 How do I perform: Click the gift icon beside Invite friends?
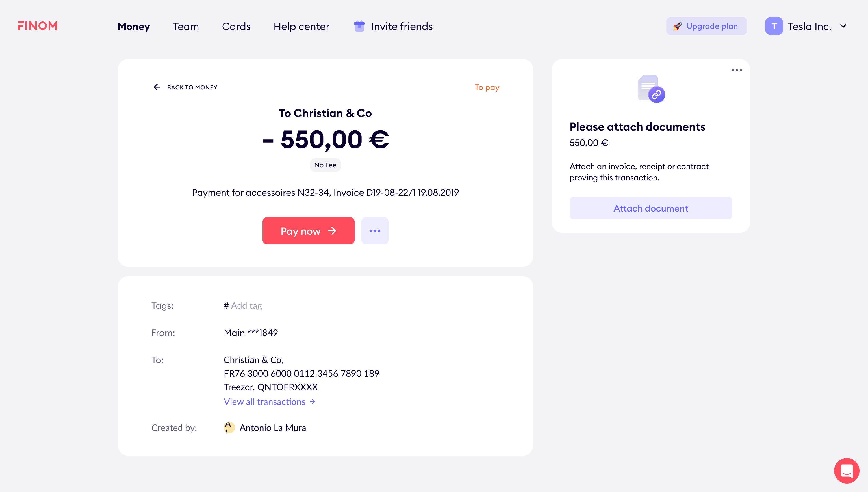pyautogui.click(x=359, y=26)
